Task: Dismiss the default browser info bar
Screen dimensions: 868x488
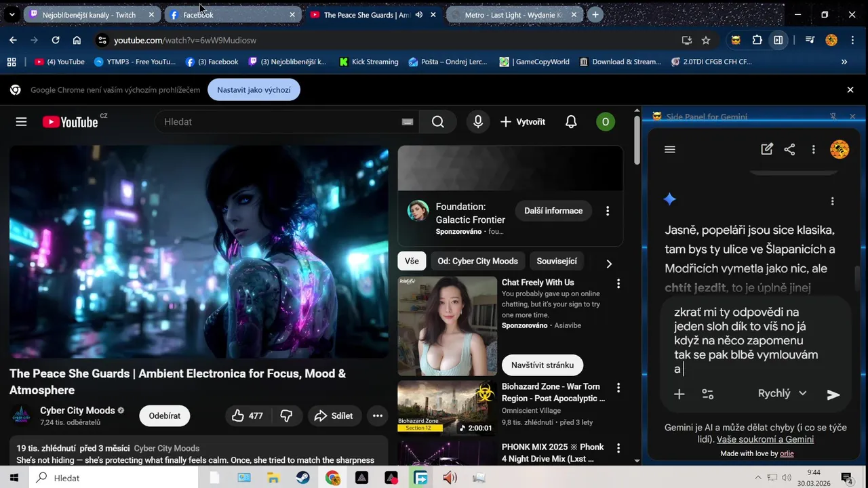Action: [850, 89]
